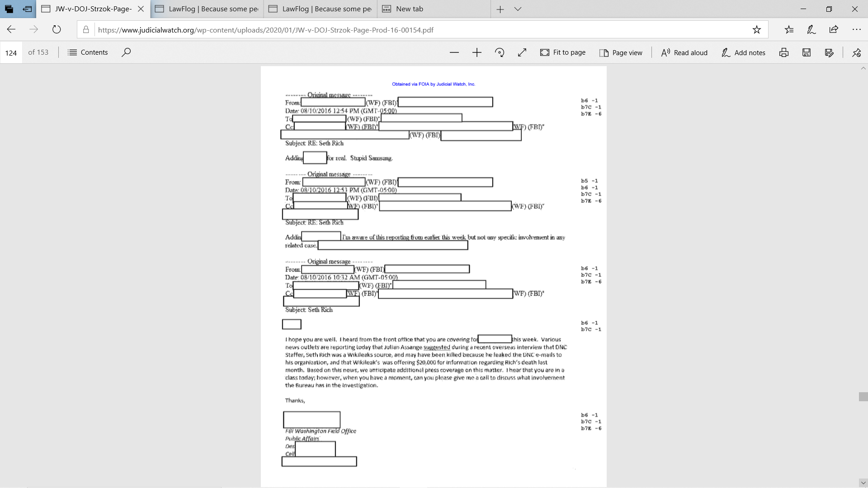Viewport: 868px width, 488px height.
Task: Enter full screen PDF view
Action: click(522, 52)
